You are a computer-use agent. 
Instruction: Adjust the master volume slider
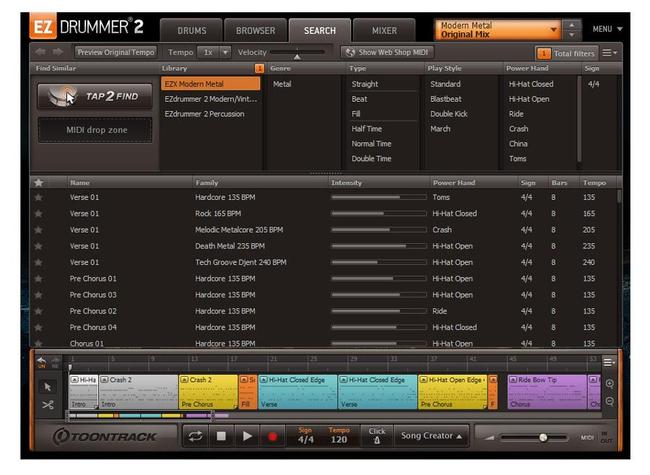point(534,437)
